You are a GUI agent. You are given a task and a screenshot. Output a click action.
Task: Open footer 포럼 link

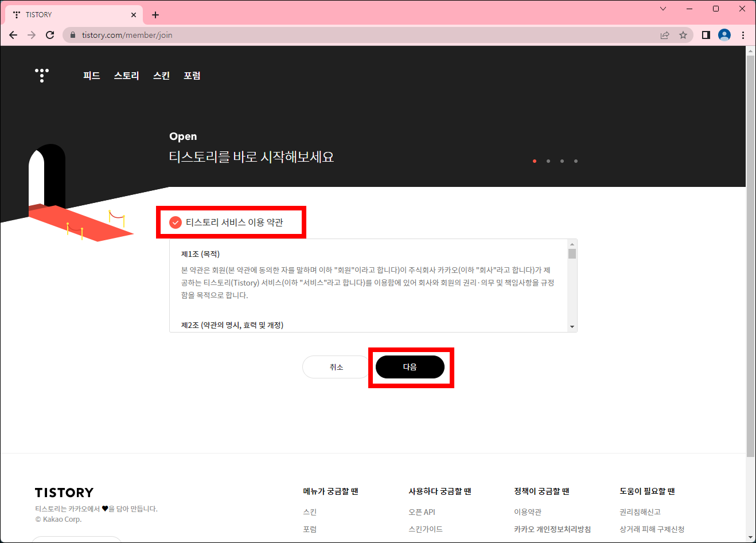pos(310,529)
